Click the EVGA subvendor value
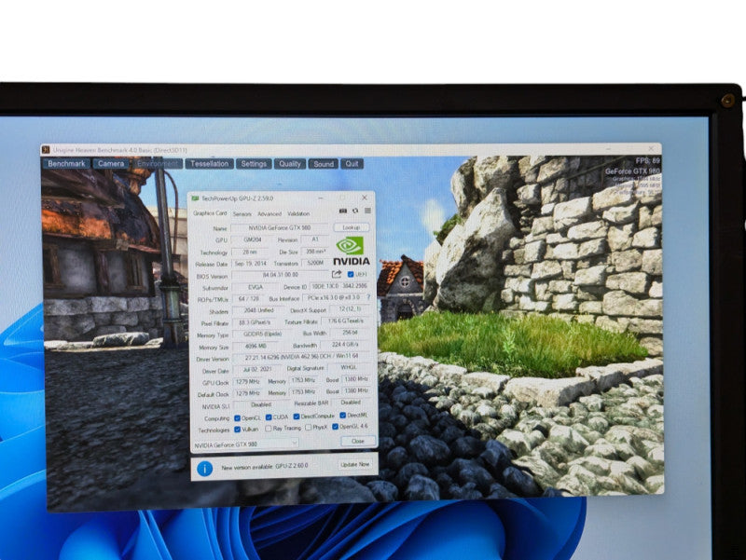746x560 pixels. pyautogui.click(x=256, y=287)
